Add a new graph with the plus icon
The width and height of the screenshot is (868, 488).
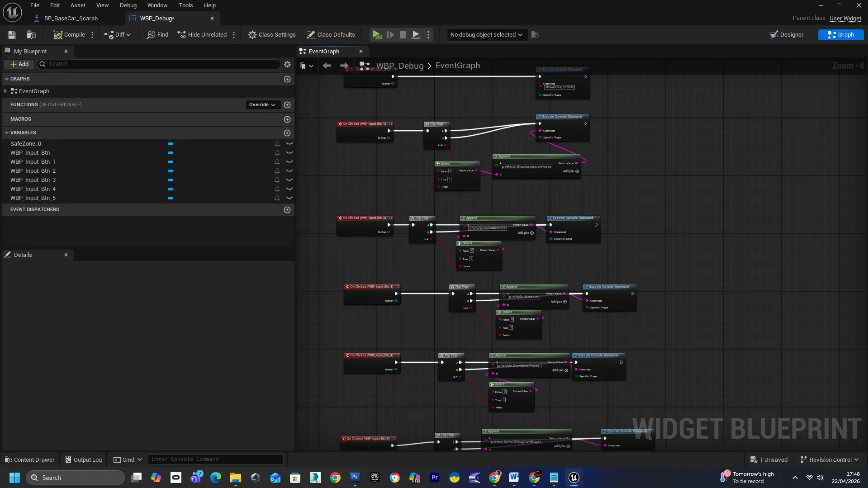(287, 79)
